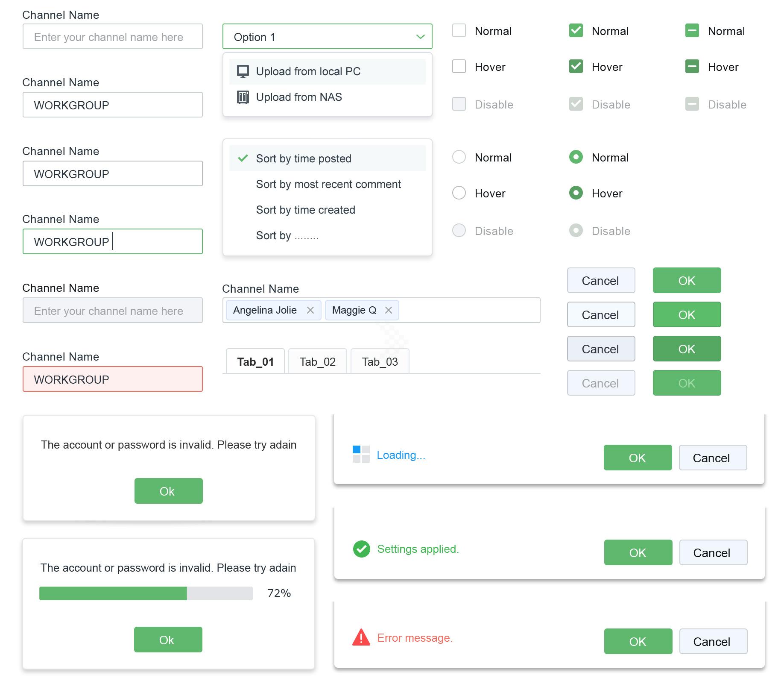The image size is (784, 684).
Task: Click the blue Loading spinner icon
Action: click(x=361, y=455)
